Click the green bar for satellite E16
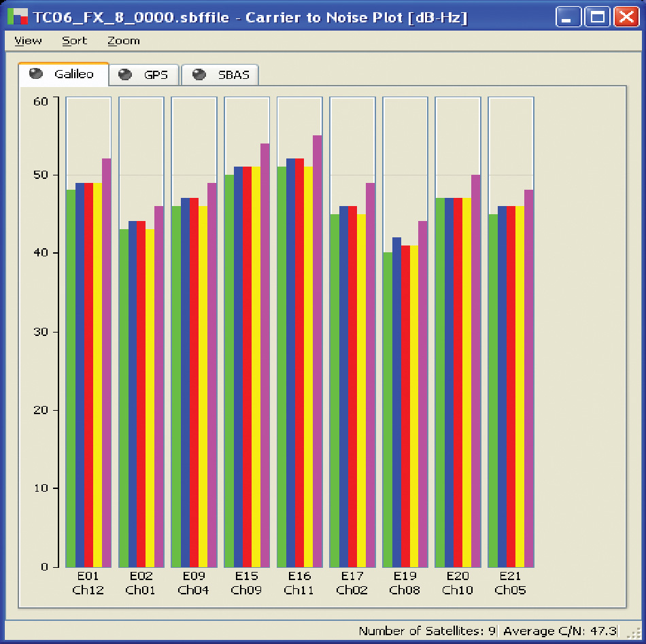 [282, 367]
